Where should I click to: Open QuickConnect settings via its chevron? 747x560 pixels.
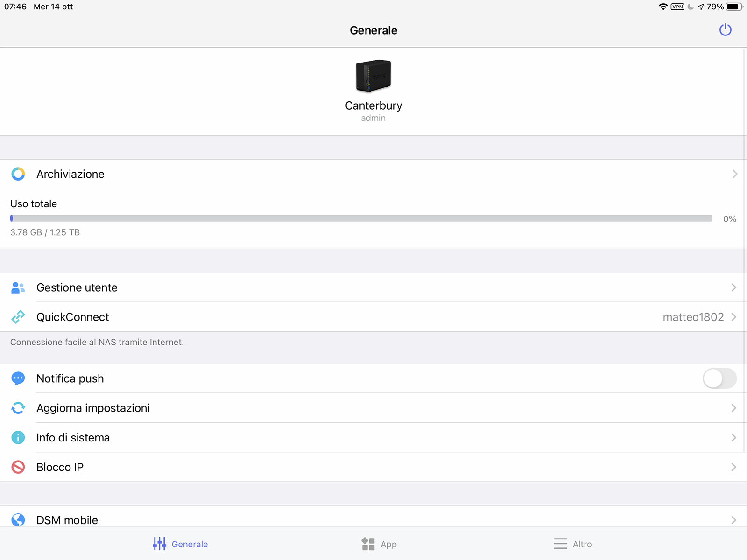pyautogui.click(x=734, y=317)
